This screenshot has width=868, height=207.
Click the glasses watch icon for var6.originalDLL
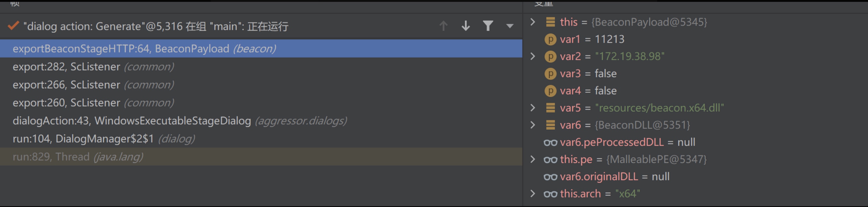(550, 177)
